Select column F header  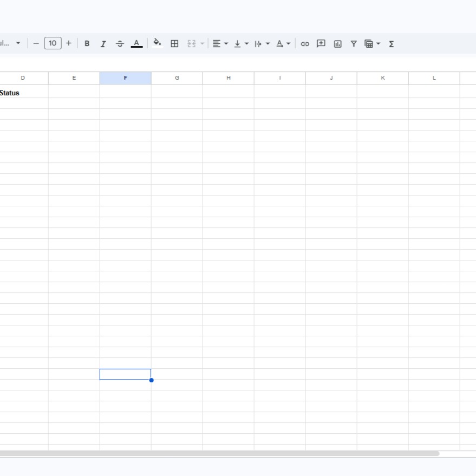coord(126,78)
